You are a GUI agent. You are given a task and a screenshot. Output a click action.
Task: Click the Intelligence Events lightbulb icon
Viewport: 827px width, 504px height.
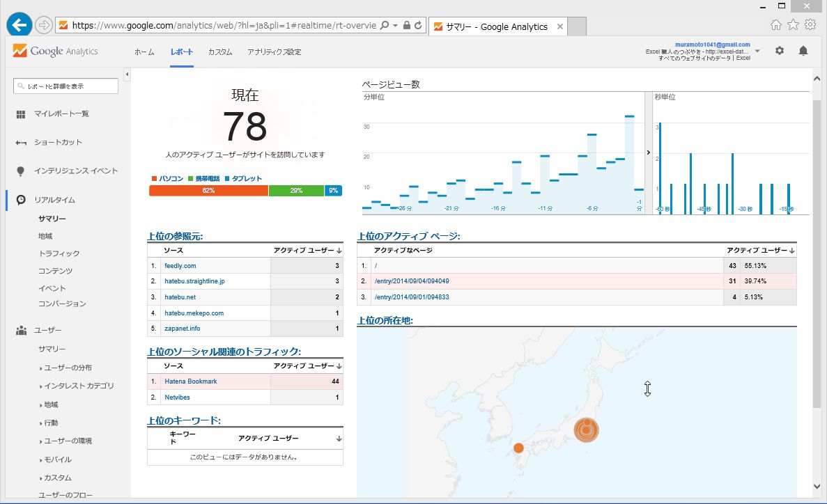coord(21,171)
